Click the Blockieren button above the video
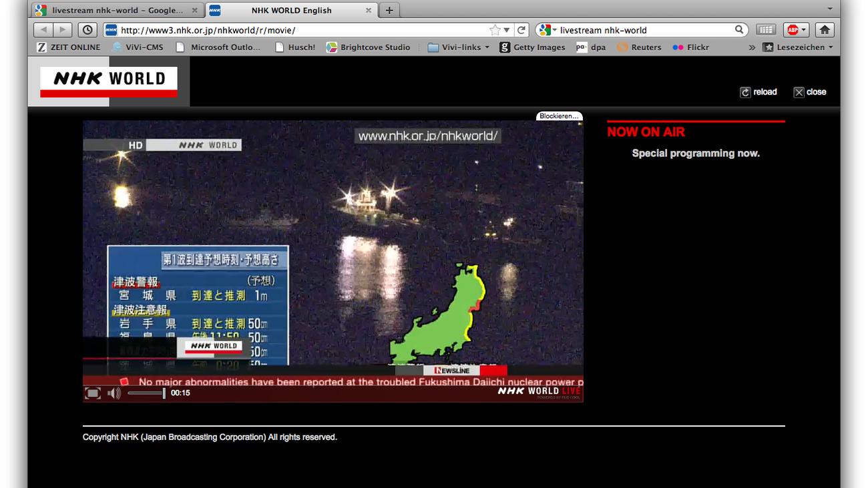The width and height of the screenshot is (868, 488). [x=559, y=116]
